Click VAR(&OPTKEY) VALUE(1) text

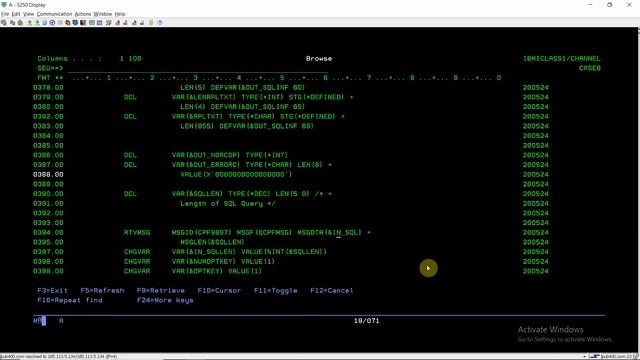[x=217, y=271]
